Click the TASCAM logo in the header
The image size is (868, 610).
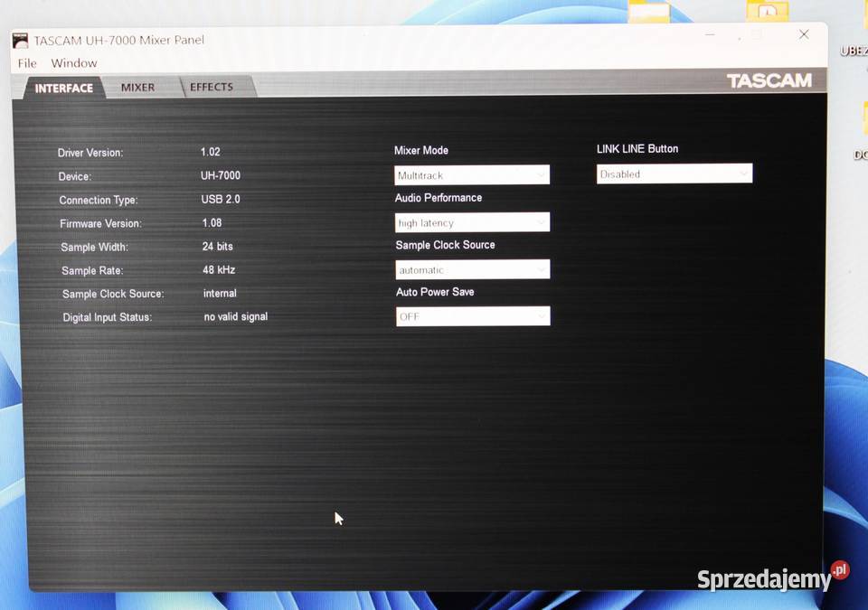tap(769, 80)
